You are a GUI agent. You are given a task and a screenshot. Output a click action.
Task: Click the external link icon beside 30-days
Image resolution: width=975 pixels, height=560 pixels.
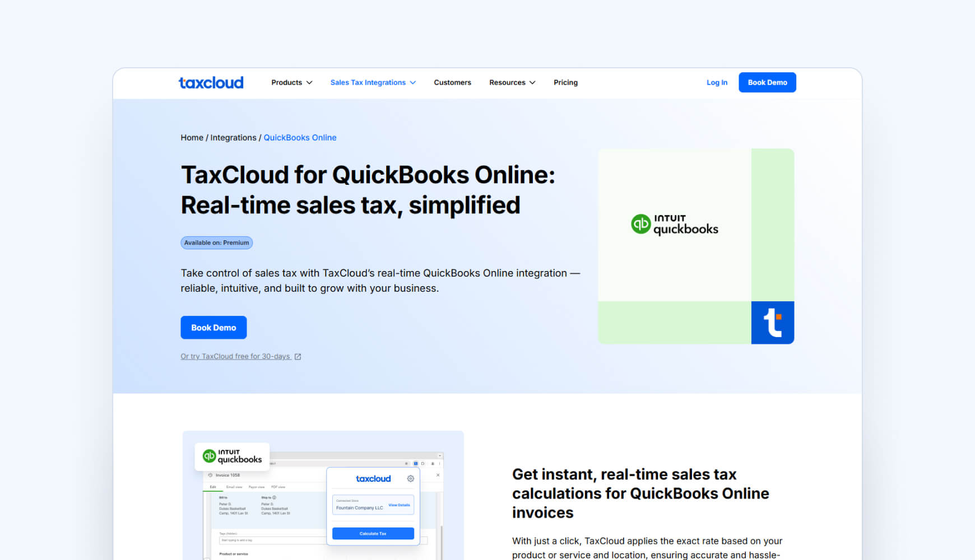[298, 357]
